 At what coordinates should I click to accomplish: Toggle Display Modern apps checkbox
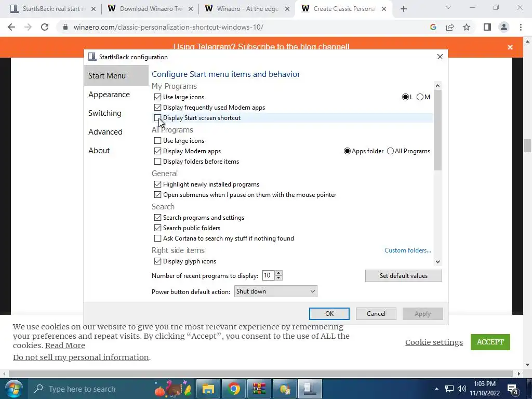(157, 151)
